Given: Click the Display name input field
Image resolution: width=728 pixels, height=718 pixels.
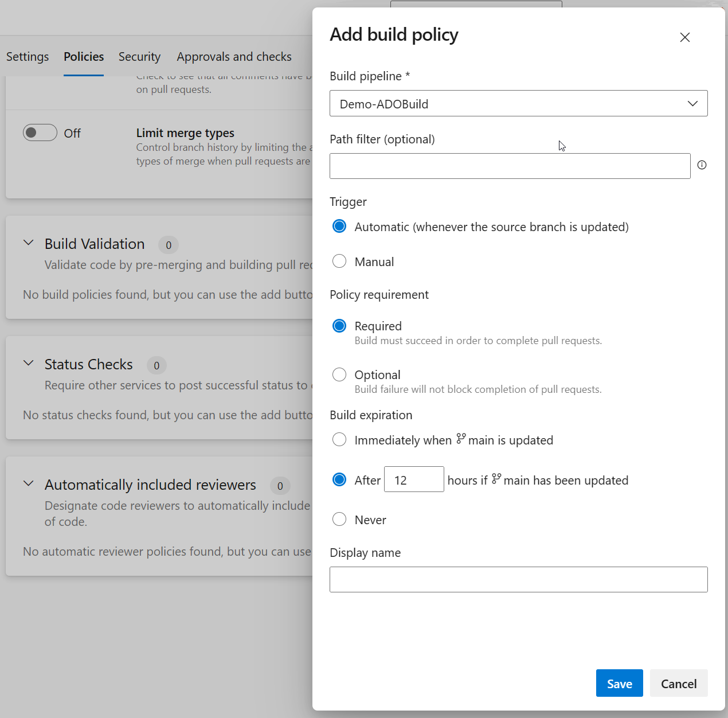Looking at the screenshot, I should point(518,579).
